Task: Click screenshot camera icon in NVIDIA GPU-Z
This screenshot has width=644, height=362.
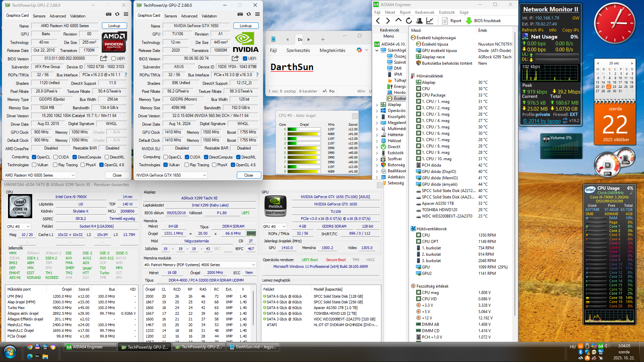Action: [240, 14]
